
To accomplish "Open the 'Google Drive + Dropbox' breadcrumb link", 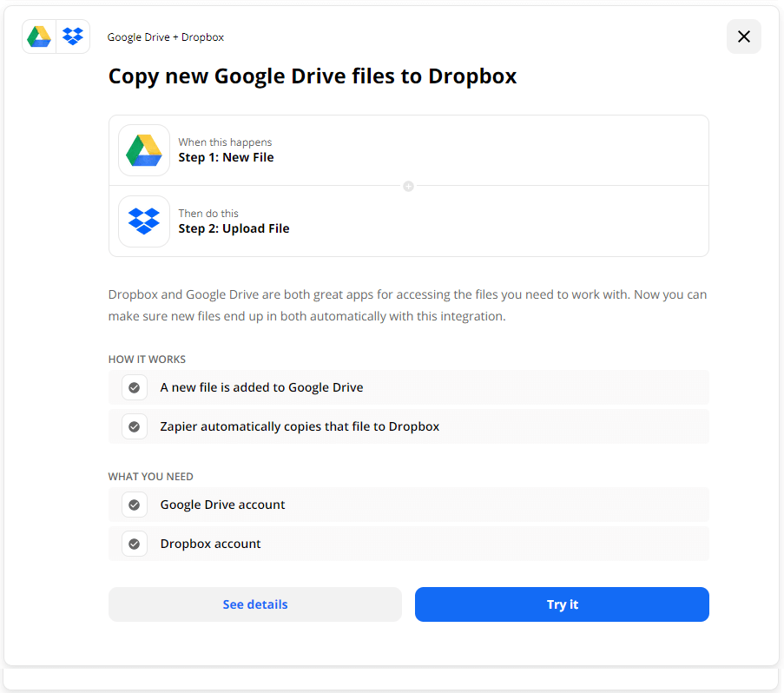I will tap(165, 36).
